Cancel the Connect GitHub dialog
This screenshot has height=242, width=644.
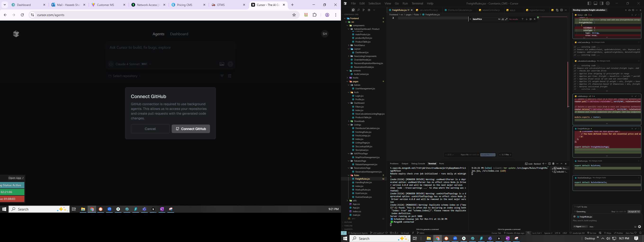coord(150,129)
